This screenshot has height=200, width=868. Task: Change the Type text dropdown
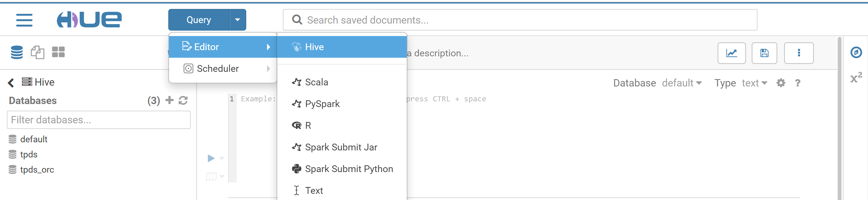point(754,83)
